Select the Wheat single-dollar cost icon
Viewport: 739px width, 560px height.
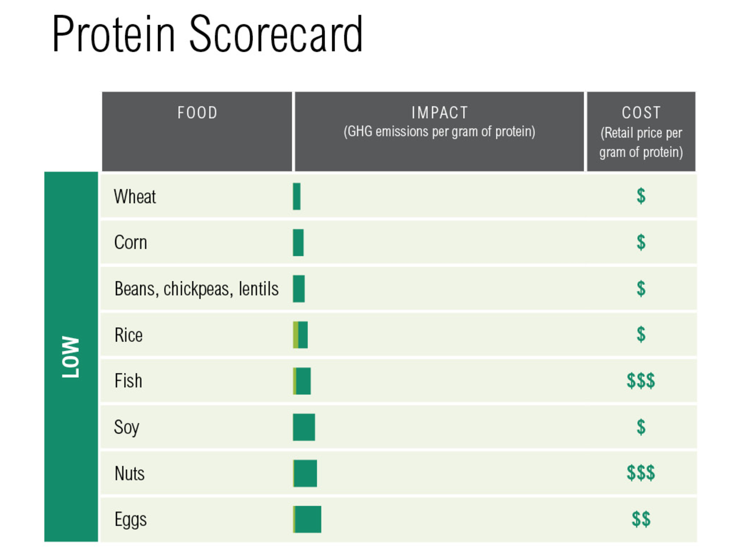point(641,197)
